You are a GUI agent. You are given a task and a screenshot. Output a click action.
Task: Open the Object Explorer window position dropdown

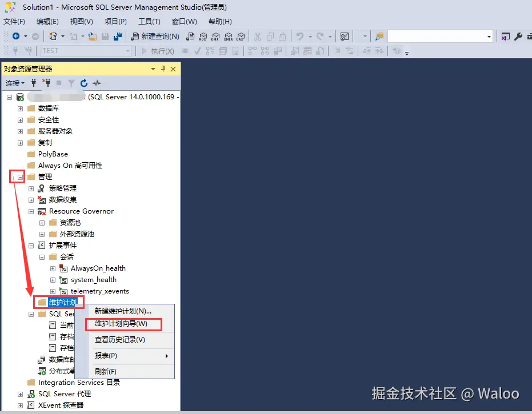click(153, 69)
